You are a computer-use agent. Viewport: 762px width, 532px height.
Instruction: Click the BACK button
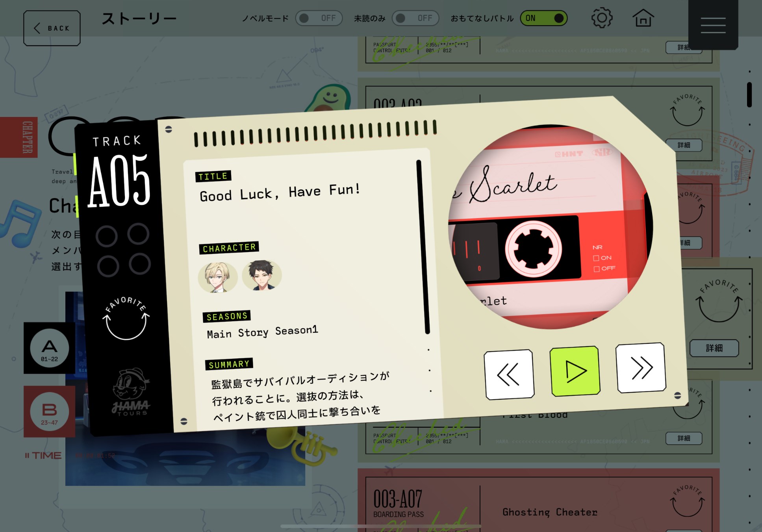tap(52, 28)
